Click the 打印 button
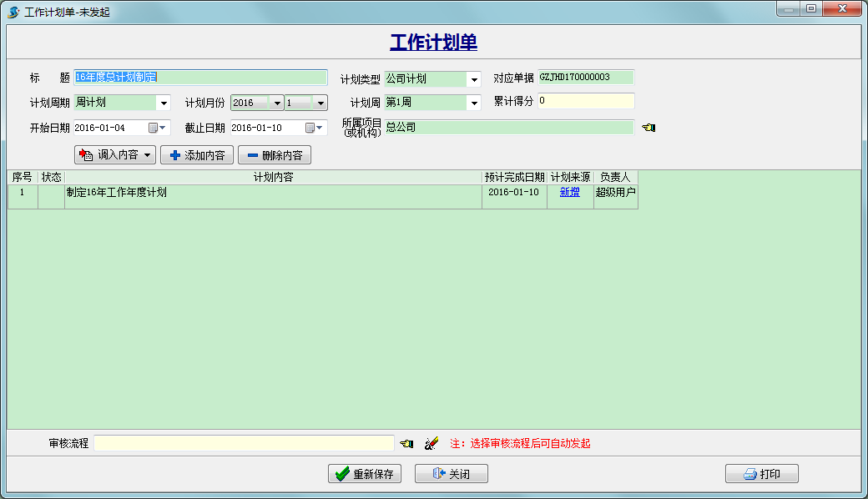868x499 pixels. click(x=762, y=474)
